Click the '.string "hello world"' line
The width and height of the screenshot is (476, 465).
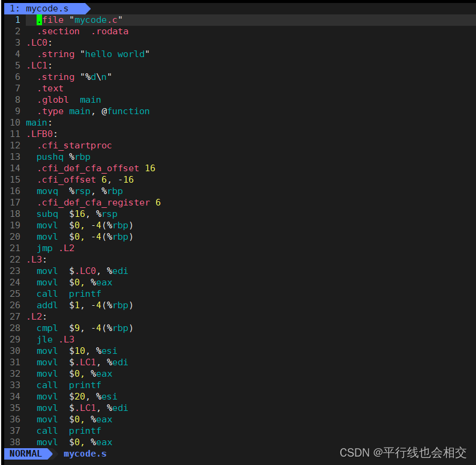point(93,54)
